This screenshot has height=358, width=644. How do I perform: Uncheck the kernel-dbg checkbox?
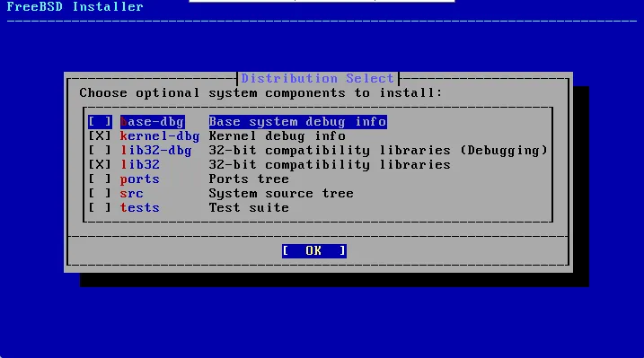[x=100, y=136]
